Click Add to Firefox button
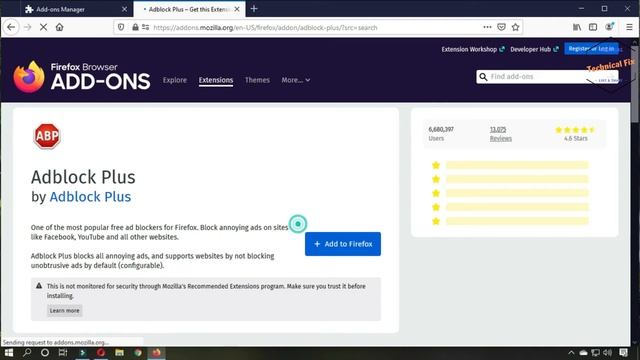Viewport: 640px width, 360px height. pyautogui.click(x=343, y=244)
